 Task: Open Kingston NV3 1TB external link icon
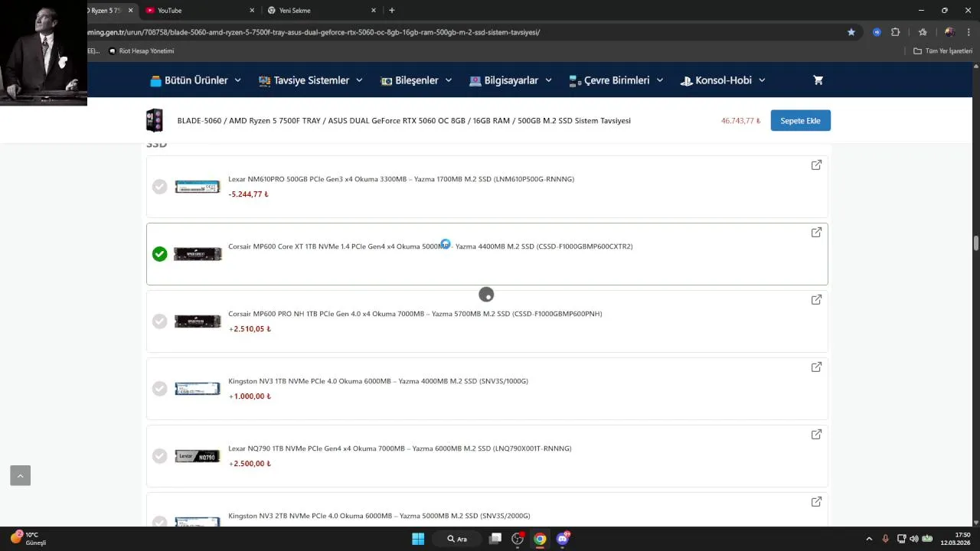pos(816,367)
